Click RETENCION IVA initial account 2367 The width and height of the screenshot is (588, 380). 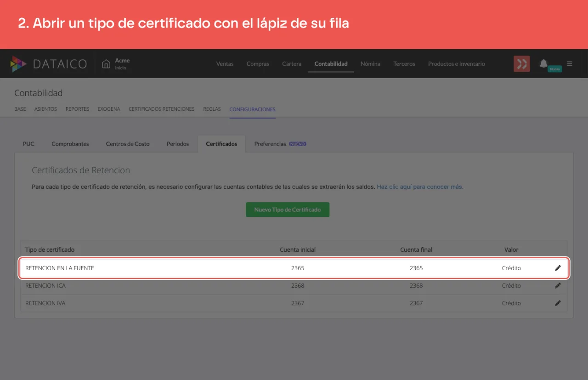pos(298,303)
